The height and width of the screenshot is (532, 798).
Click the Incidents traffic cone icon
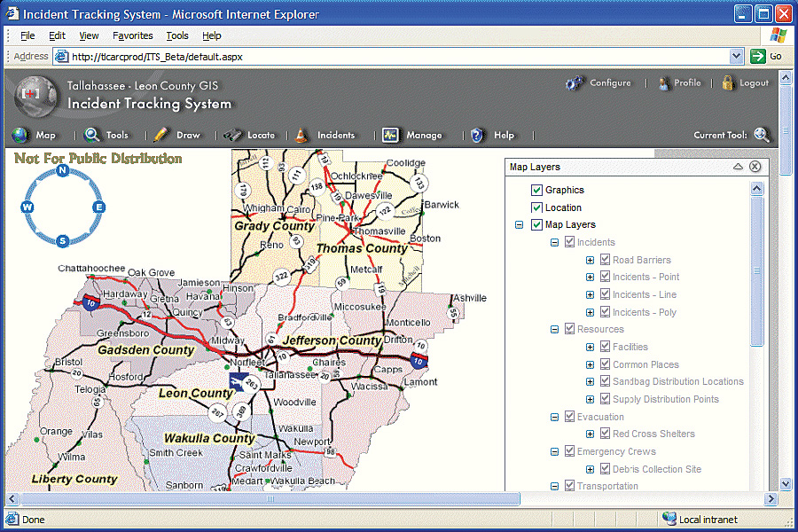click(301, 135)
